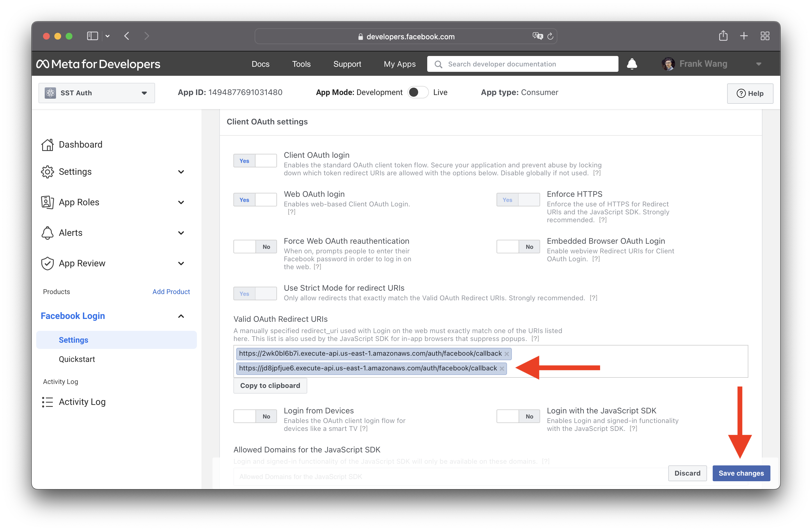Image resolution: width=812 pixels, height=531 pixels.
Task: Click the Safari address bar
Action: click(406, 36)
